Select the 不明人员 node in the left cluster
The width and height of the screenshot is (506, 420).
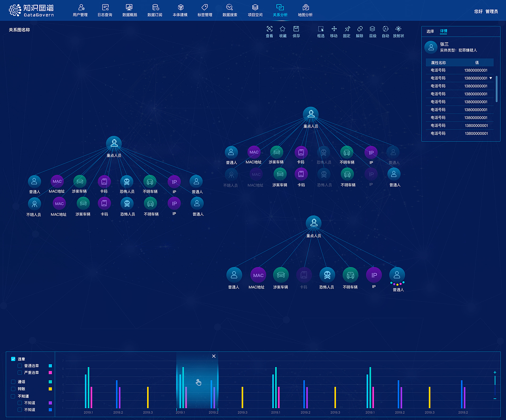click(x=34, y=204)
